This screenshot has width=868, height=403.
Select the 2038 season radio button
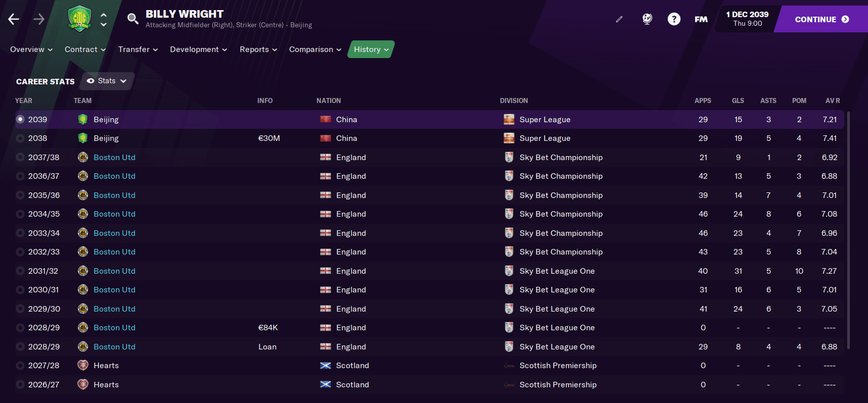[20, 138]
